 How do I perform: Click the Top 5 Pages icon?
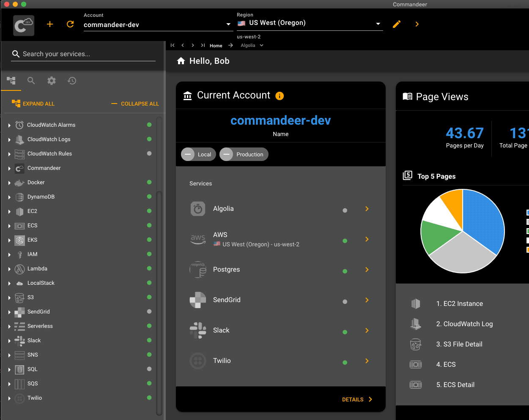click(407, 175)
